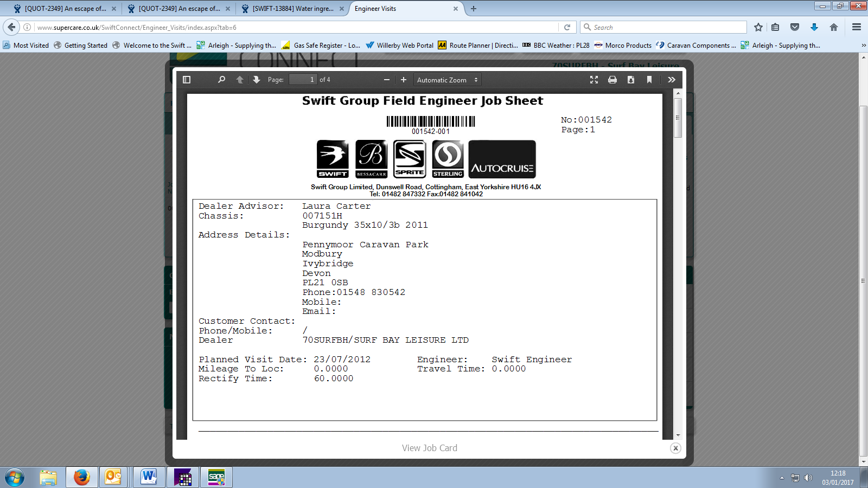Click postcode 'PL21 0SB'
The width and height of the screenshot is (868, 488).
pos(325,282)
